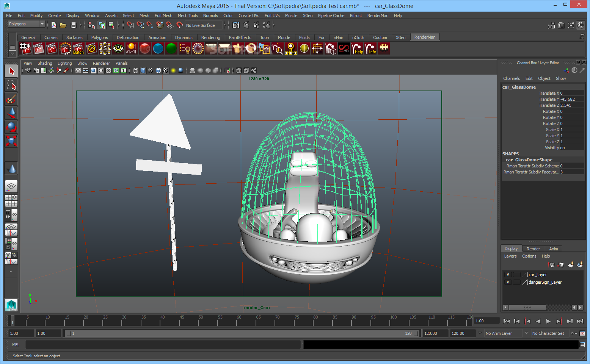This screenshot has width=590, height=364.
Task: Choose the Paint Selection tool
Action: tap(11, 99)
